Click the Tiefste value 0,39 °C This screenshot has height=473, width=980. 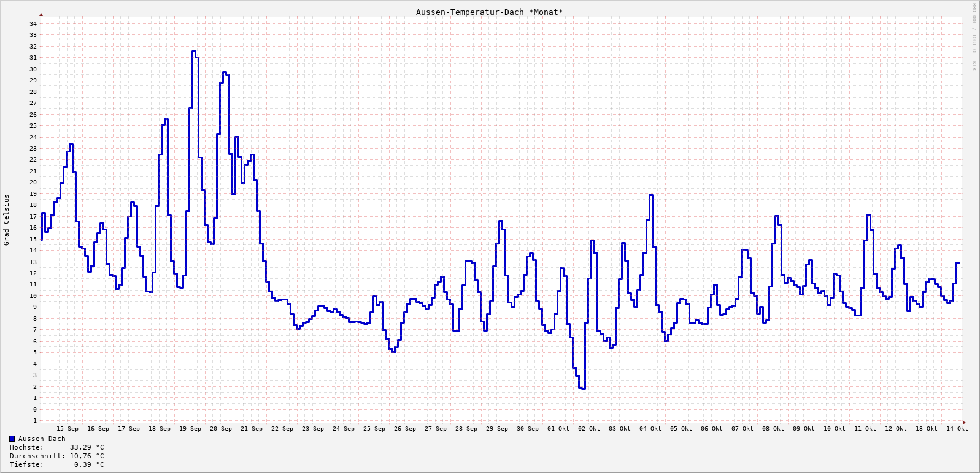pyautogui.click(x=89, y=464)
